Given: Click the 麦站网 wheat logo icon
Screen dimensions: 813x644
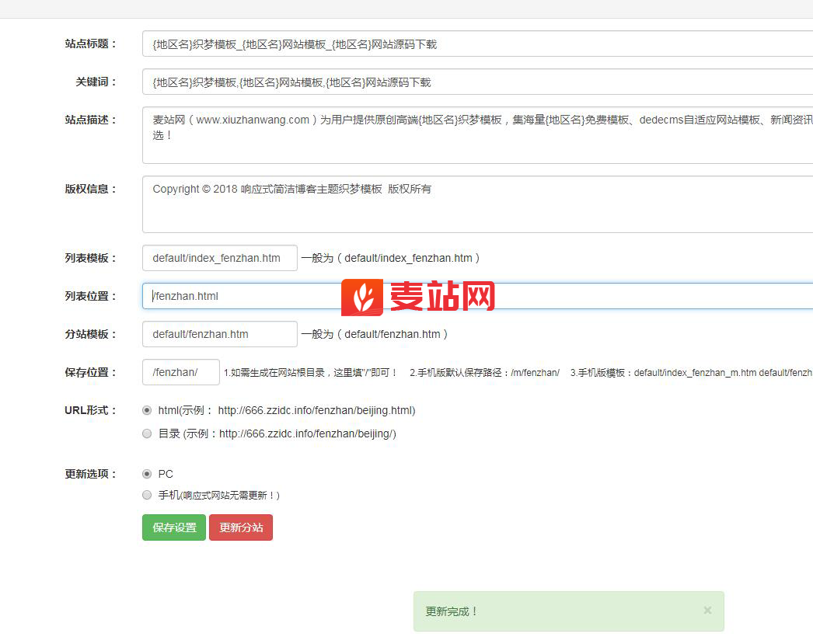Looking at the screenshot, I should click(x=362, y=297).
